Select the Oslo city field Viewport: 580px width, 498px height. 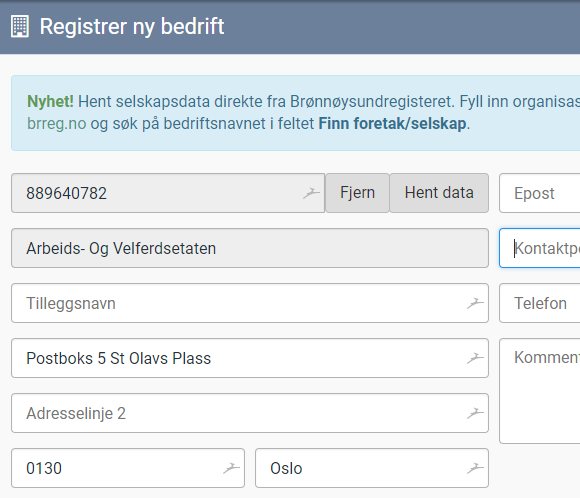click(x=372, y=468)
